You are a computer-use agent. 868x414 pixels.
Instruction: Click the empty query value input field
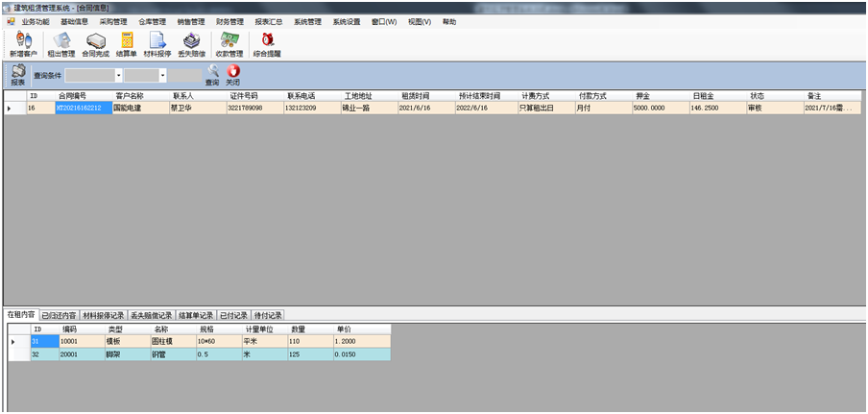pyautogui.click(x=185, y=75)
